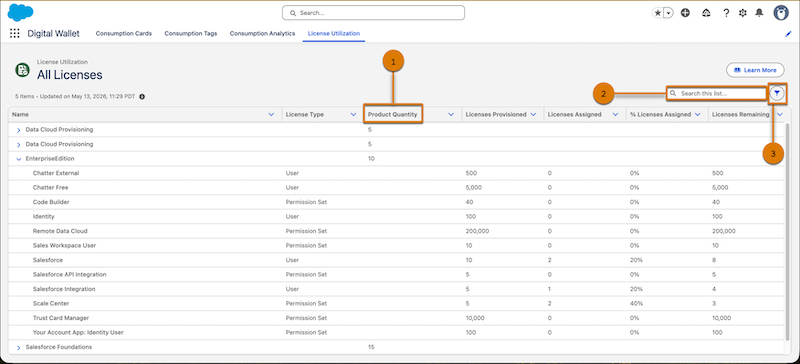Screen dimensions: 800x364
Task: Open the Favorites star icon
Action: (657, 13)
